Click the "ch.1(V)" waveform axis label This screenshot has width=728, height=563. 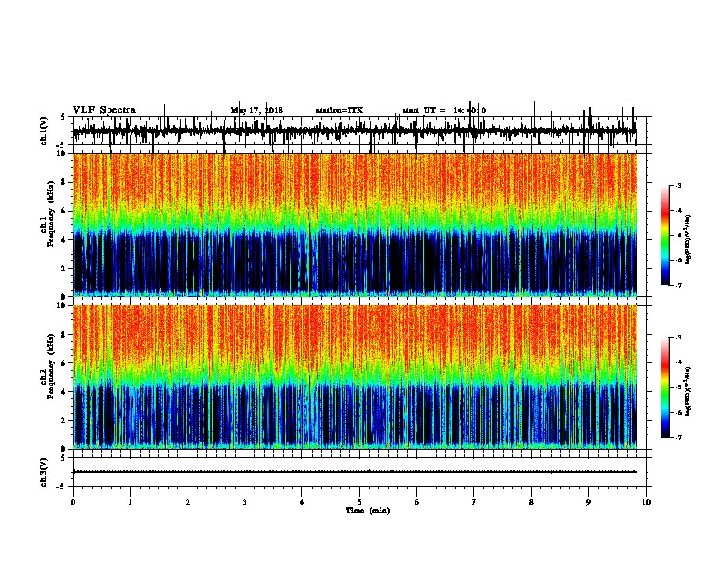(x=44, y=131)
